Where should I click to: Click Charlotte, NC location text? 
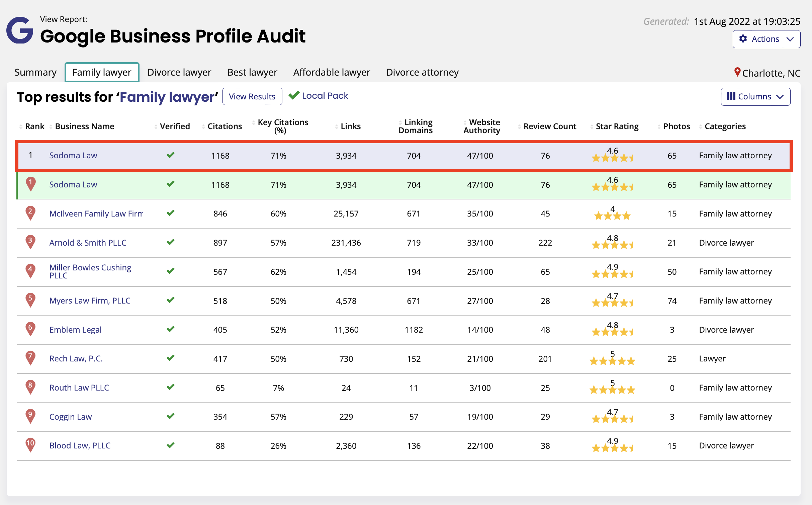click(x=771, y=73)
